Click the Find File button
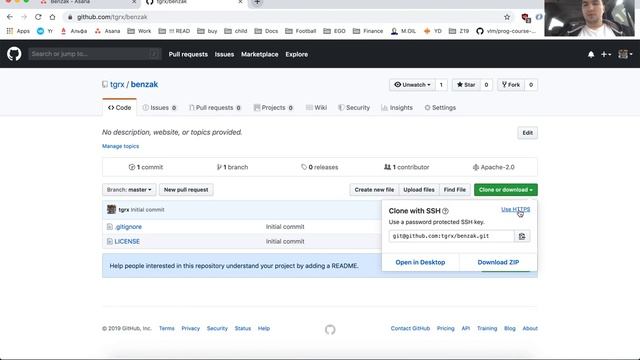The width and height of the screenshot is (640, 360). (455, 190)
